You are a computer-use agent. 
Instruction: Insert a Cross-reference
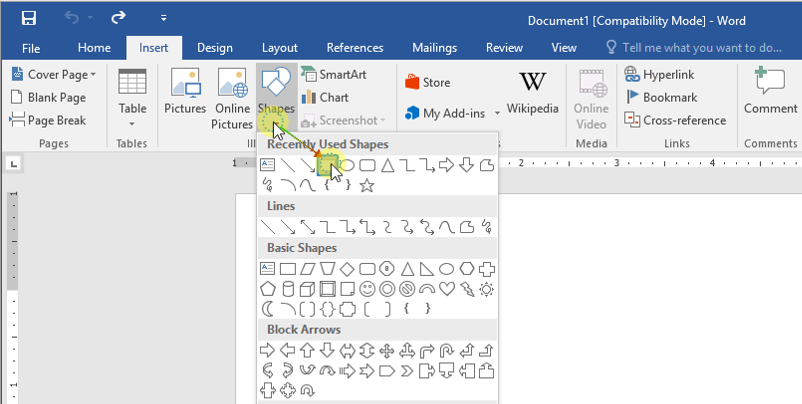click(x=675, y=121)
